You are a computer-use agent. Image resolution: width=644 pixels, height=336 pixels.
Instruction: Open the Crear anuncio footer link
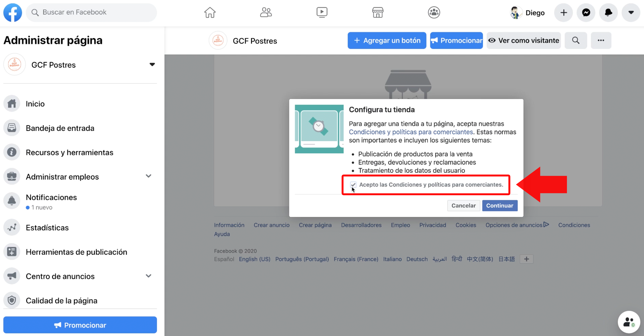pos(272,225)
